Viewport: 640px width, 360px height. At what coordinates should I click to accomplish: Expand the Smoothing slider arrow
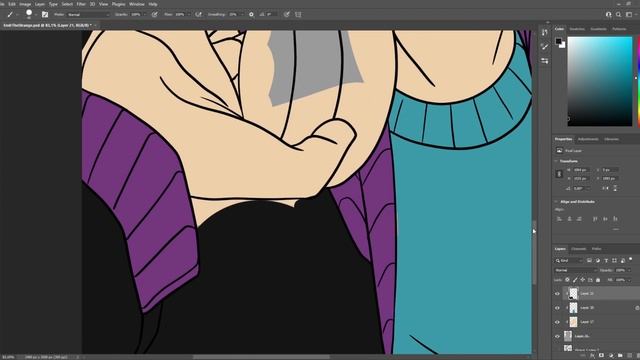(x=242, y=14)
